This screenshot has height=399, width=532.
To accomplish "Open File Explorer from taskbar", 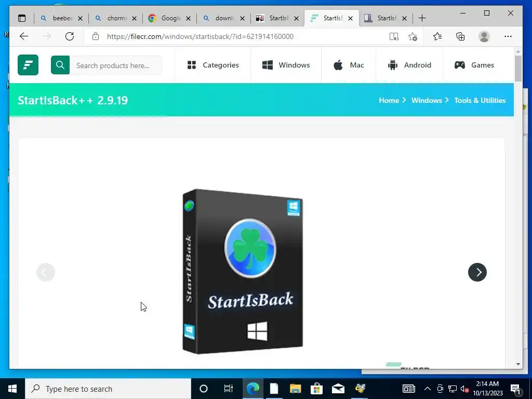I will pos(295,389).
